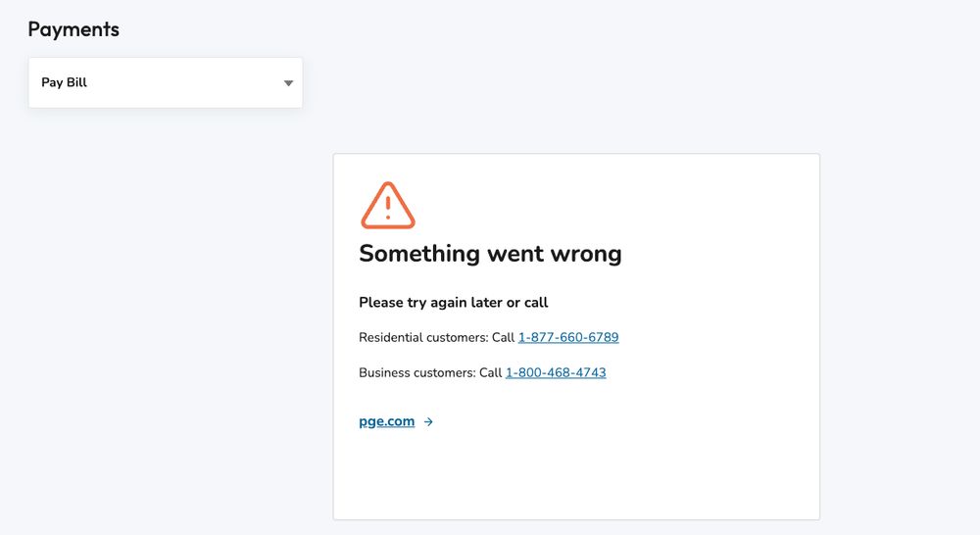Visit the pge.com link
The image size is (980, 535).
pos(387,422)
